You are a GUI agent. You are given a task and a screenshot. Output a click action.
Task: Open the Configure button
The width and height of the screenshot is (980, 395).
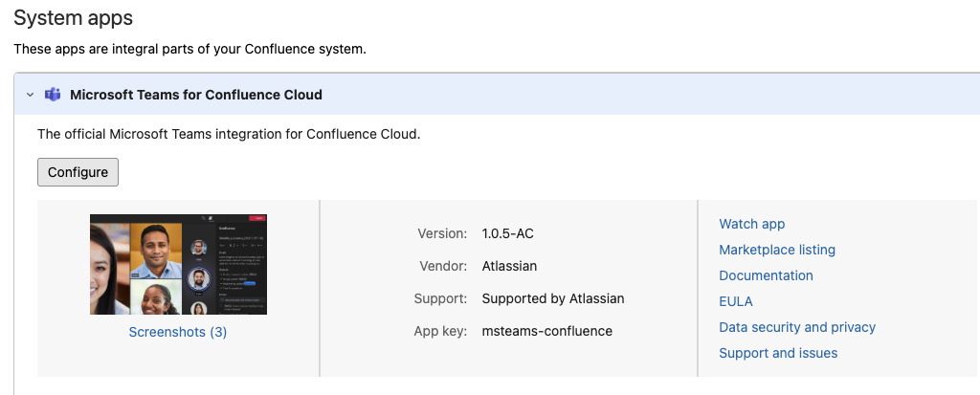(78, 172)
